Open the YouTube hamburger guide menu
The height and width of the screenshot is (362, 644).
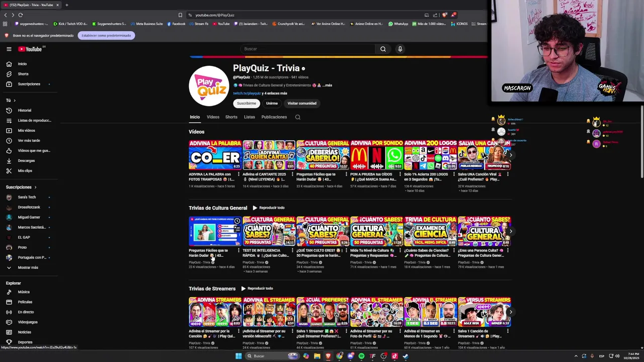[9, 49]
